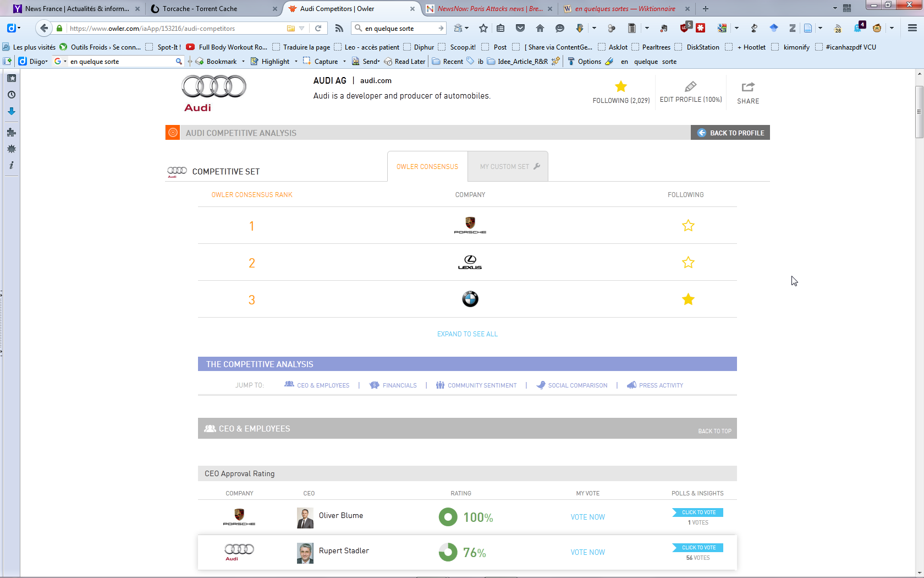This screenshot has height=578, width=924.
Task: Click the browser back arrow
Action: tap(44, 28)
